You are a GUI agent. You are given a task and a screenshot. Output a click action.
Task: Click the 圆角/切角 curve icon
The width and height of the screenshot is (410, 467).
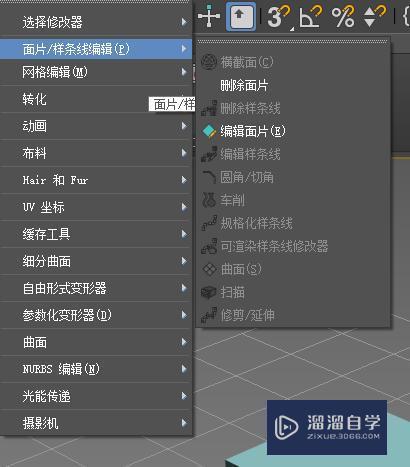coord(209,177)
